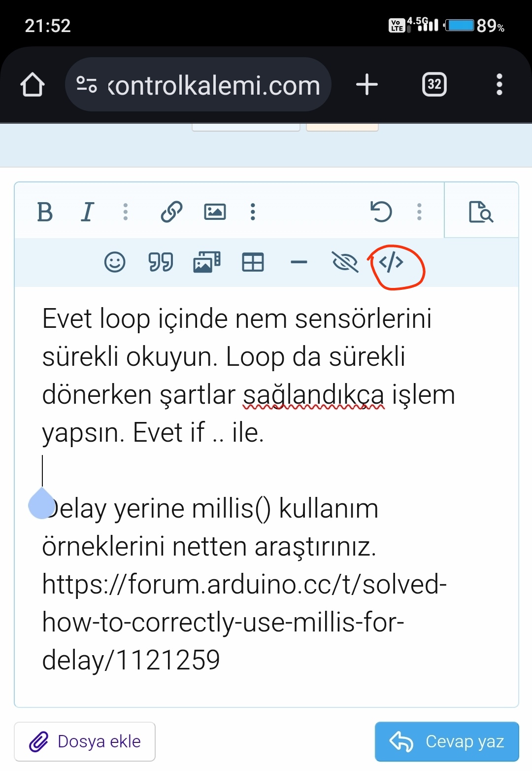Insert an image into the reply
532x771 pixels.
coord(215,212)
